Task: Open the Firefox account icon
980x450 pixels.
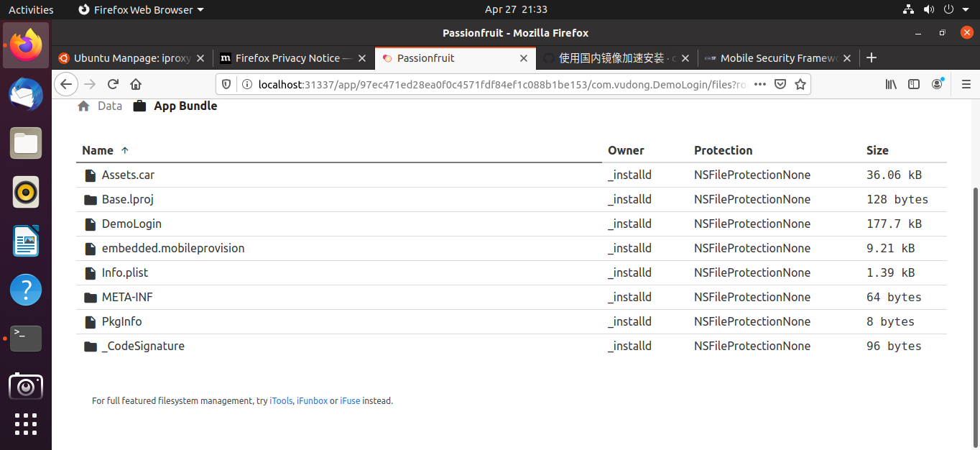Action: [937, 84]
